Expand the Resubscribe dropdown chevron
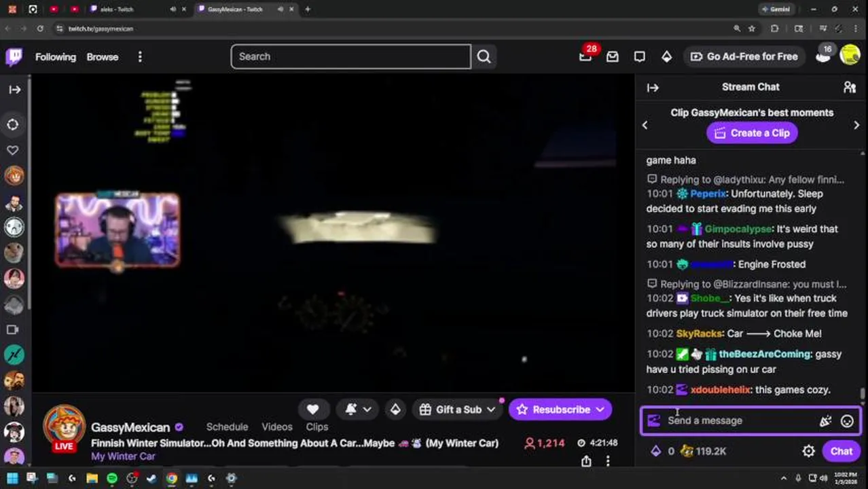This screenshot has height=489, width=868. [x=600, y=410]
